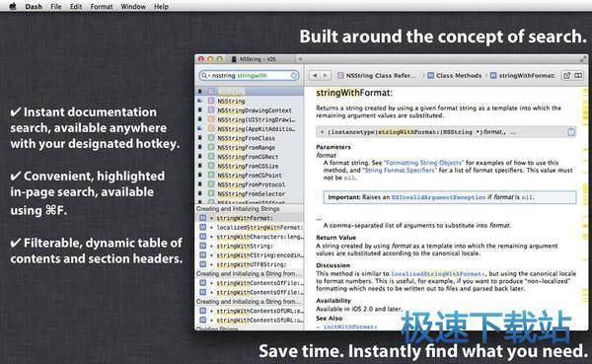Image resolution: width=592 pixels, height=364 pixels.
Task: Open stringWithFormat: breadcrumb
Action: pyautogui.click(x=523, y=76)
